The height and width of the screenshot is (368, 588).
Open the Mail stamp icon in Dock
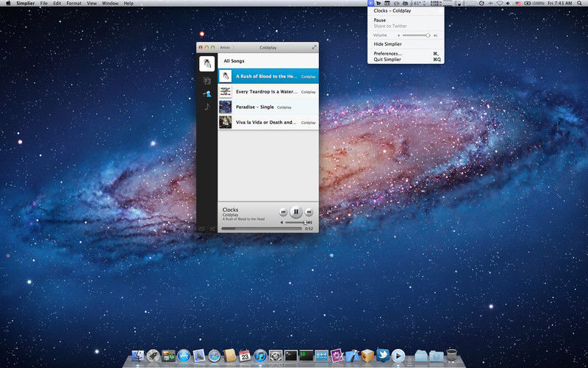[x=198, y=355]
